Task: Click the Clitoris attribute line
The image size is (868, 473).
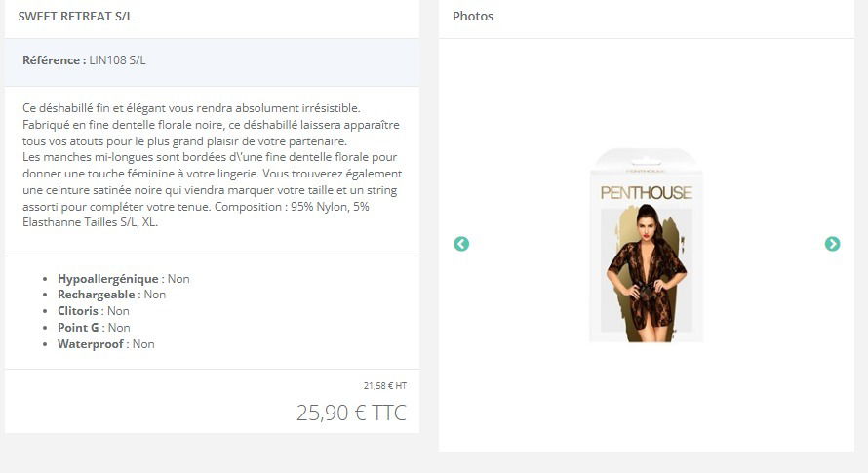Action: point(94,311)
